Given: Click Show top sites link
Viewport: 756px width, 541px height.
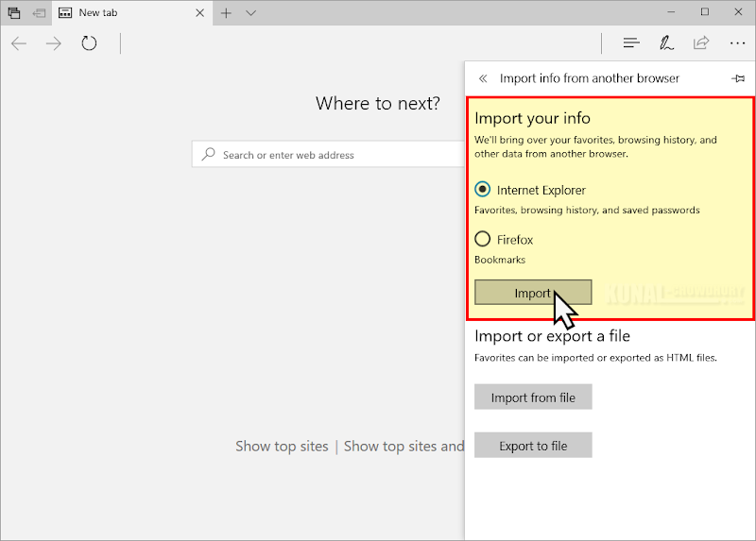Looking at the screenshot, I should click(x=282, y=447).
